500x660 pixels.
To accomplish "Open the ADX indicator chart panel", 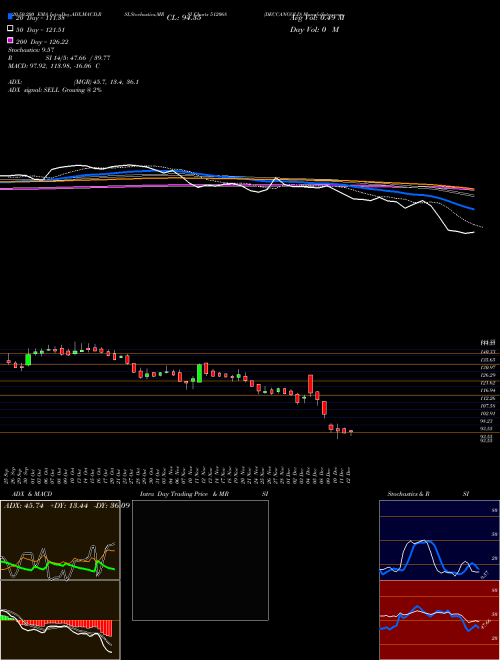I will tap(60, 540).
